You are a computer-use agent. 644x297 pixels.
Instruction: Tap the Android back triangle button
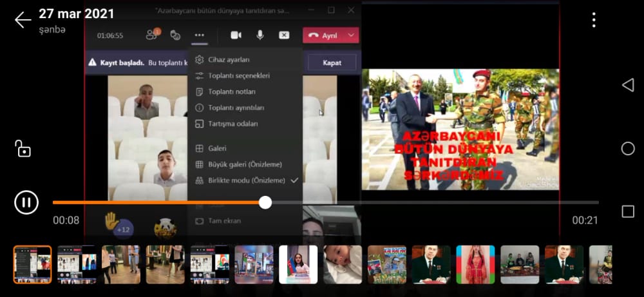coord(627,85)
